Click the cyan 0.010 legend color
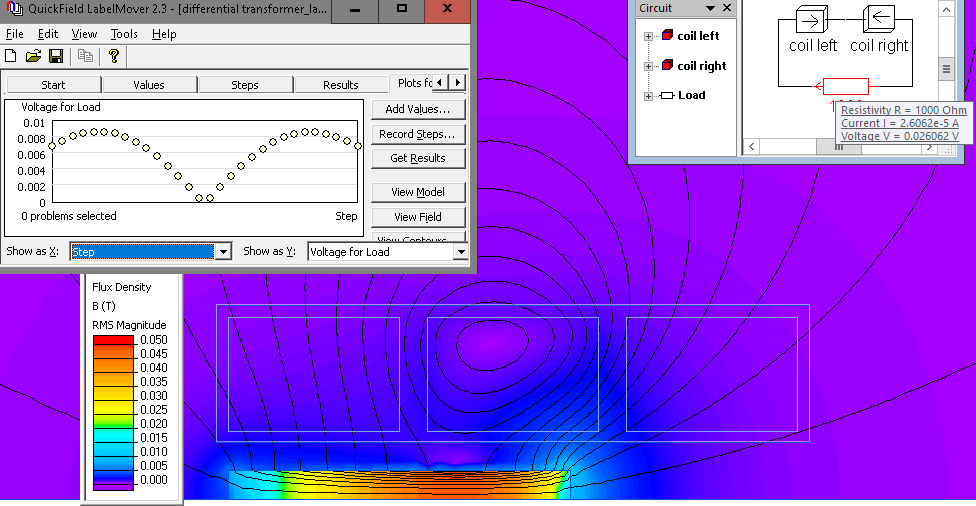The width and height of the screenshot is (976, 506). tap(113, 451)
